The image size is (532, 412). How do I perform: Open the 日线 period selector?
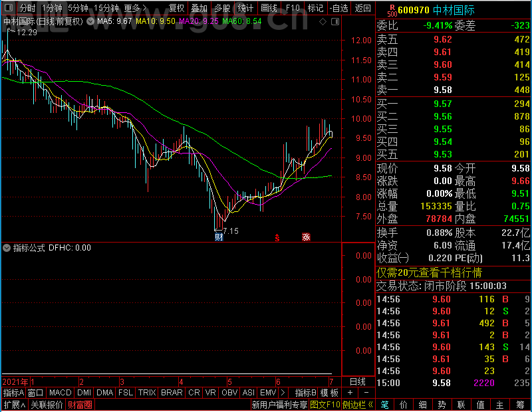(358, 382)
